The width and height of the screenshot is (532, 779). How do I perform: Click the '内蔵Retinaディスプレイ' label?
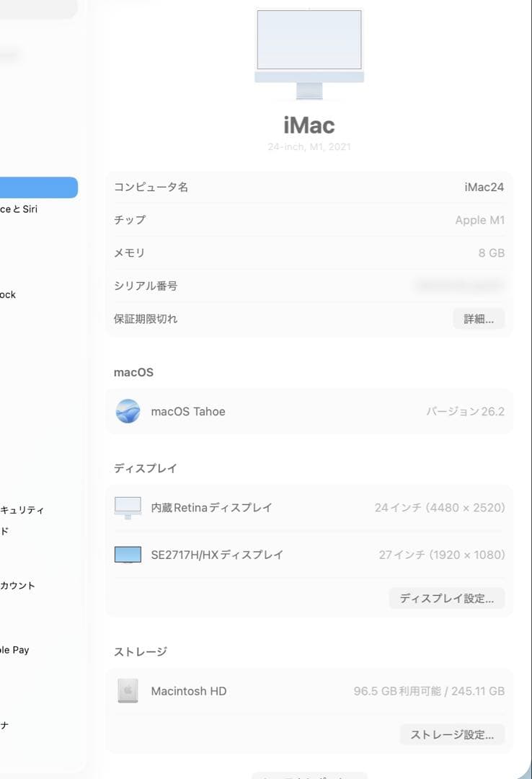point(212,508)
